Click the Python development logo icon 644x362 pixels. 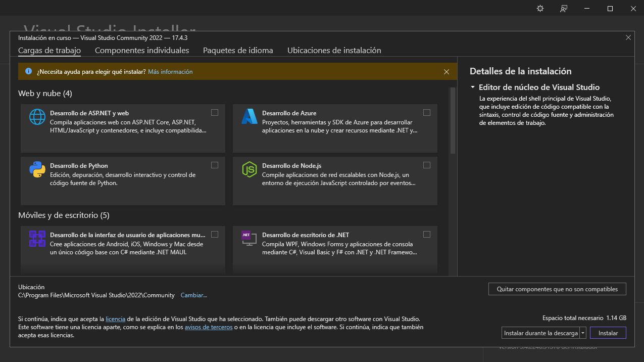[x=37, y=169]
